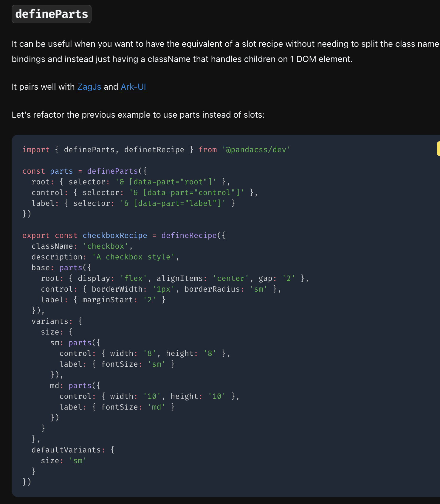This screenshot has height=504, width=440.
Task: Click the borderWidth property in code
Action: [117, 289]
